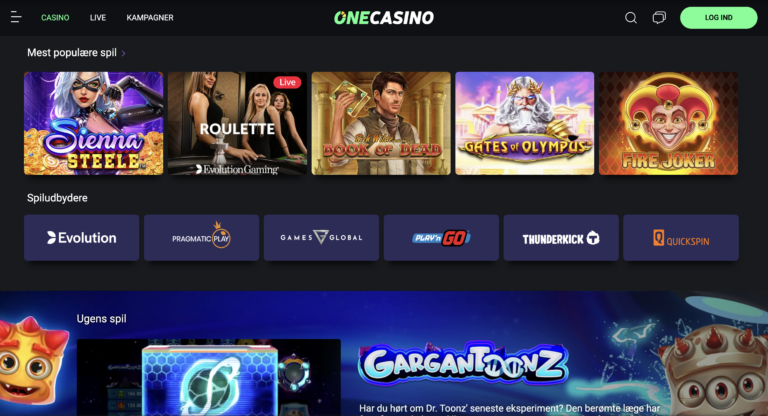The height and width of the screenshot is (416, 768).
Task: Launch the live Roulette Evolution Gaming game
Action: pos(238,123)
